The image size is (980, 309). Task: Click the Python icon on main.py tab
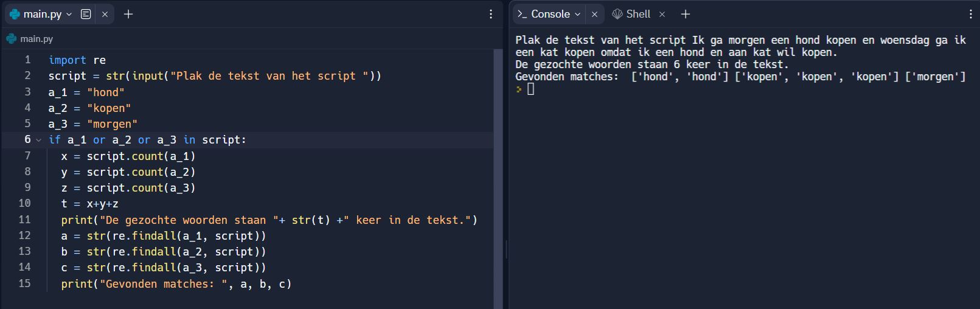point(15,14)
